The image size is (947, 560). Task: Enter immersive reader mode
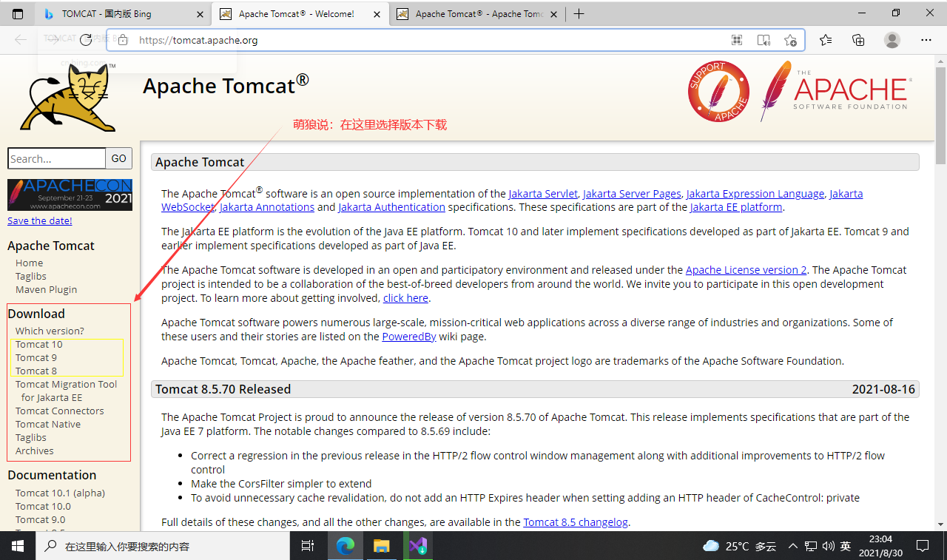(764, 40)
